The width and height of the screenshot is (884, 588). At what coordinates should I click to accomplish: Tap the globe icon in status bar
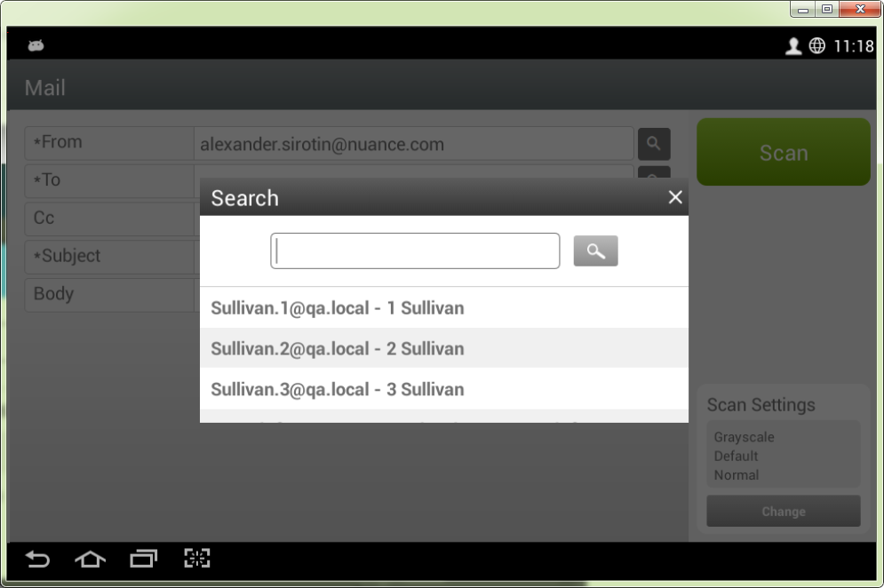click(817, 46)
